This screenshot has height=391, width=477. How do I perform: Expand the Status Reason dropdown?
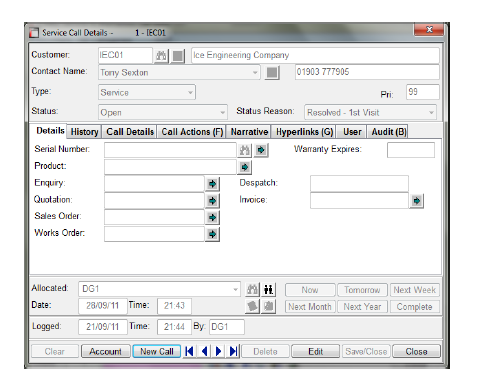click(431, 113)
